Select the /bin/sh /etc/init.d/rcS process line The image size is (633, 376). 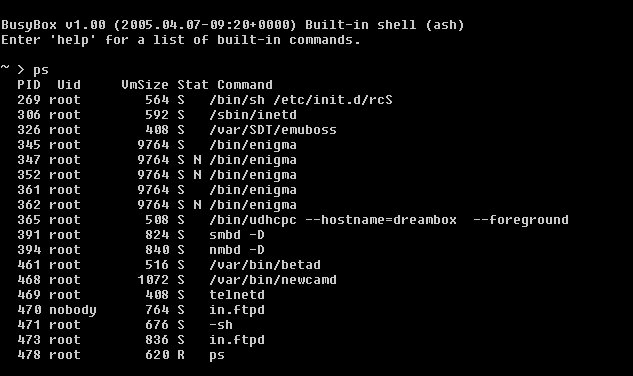pos(205,100)
